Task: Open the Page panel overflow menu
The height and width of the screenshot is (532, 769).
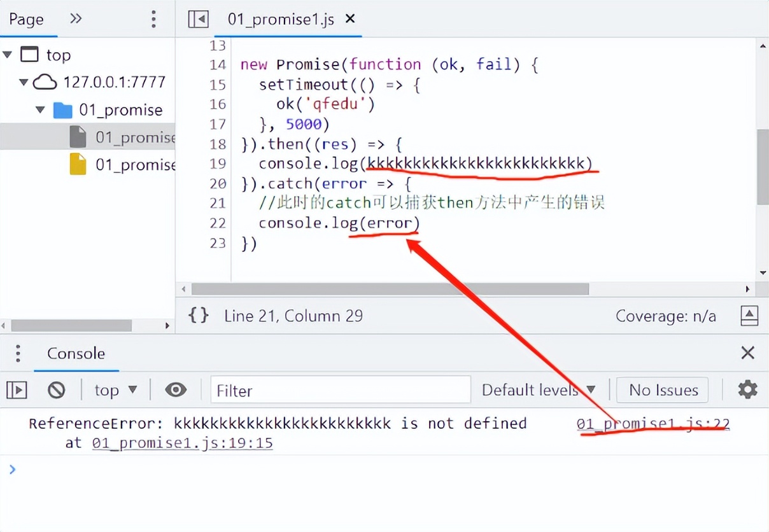Action: tap(153, 19)
